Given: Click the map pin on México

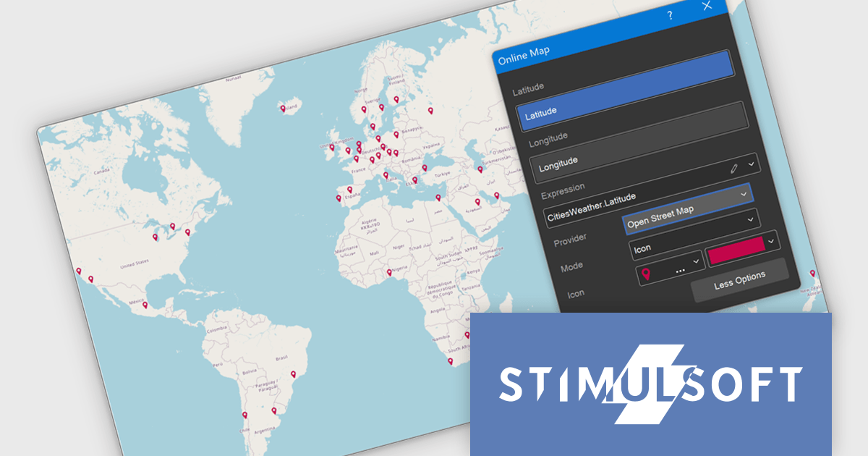Looking at the screenshot, I should (x=145, y=305).
